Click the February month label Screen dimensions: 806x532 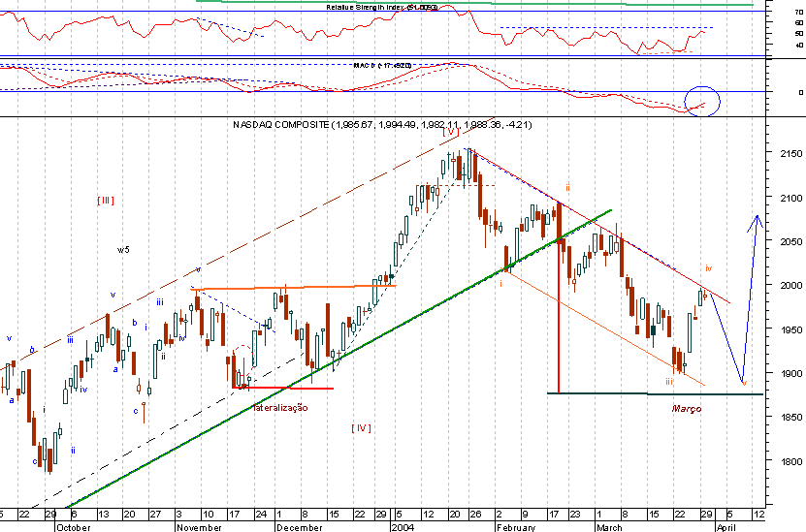[x=516, y=527]
